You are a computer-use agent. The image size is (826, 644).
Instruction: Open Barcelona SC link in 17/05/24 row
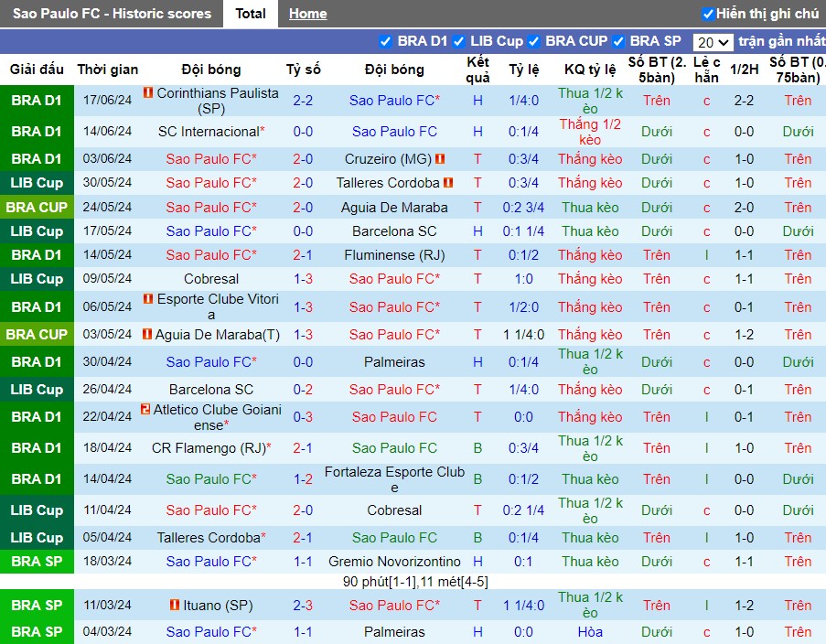(x=394, y=231)
